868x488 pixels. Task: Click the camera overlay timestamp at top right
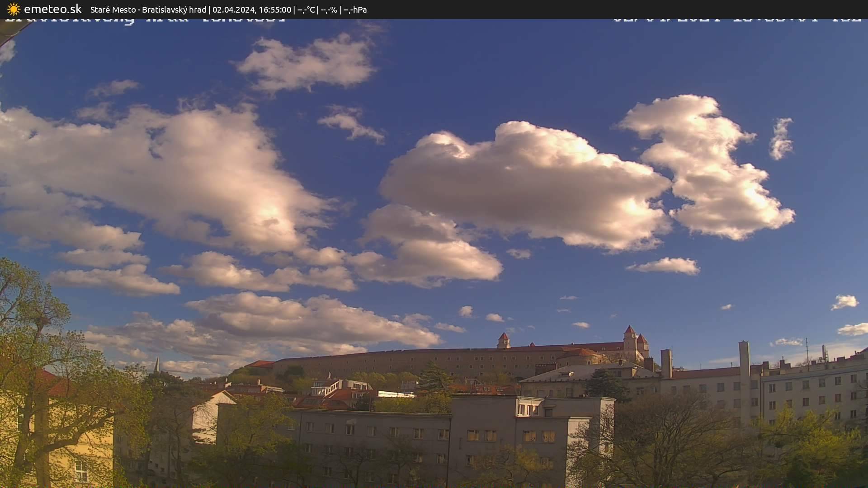[x=737, y=19]
